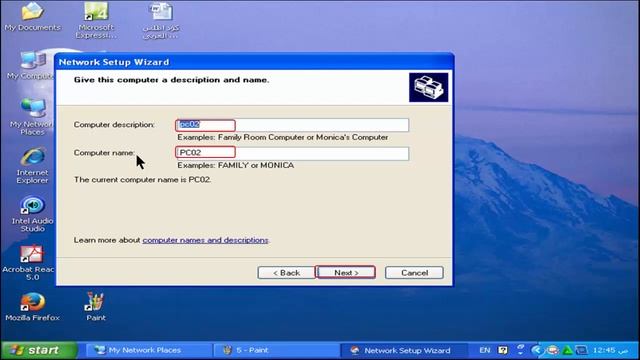Select the My Computer desktop icon

coord(32,65)
